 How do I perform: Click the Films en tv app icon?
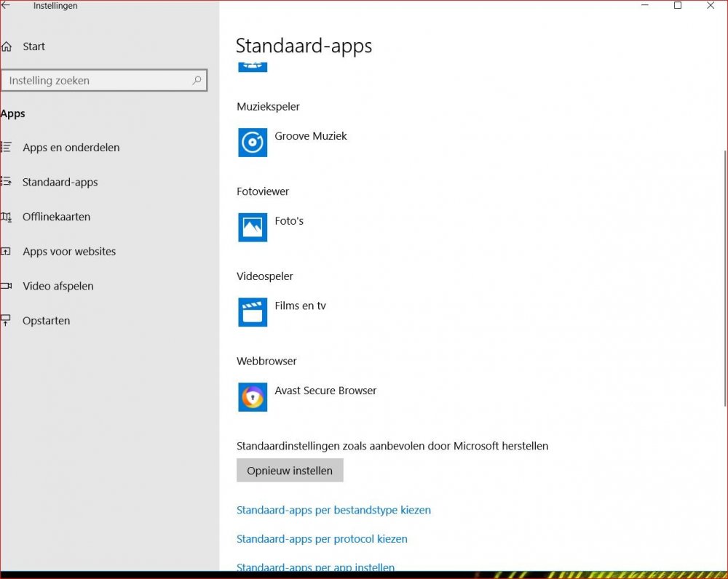pos(253,312)
